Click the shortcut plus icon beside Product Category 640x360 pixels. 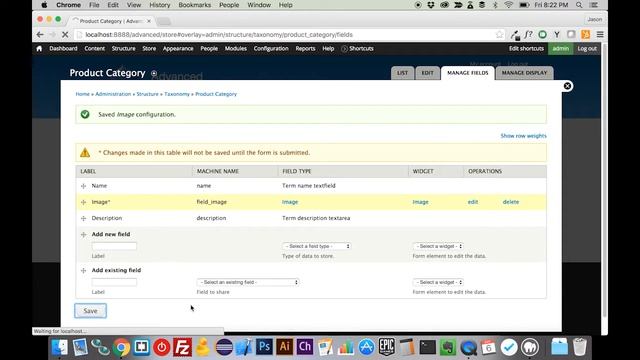pos(154,73)
